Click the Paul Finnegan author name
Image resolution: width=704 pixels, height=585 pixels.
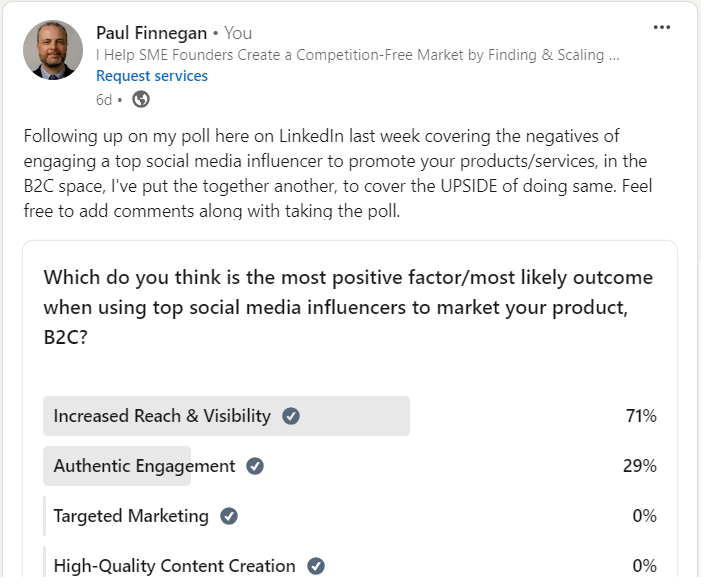151,33
